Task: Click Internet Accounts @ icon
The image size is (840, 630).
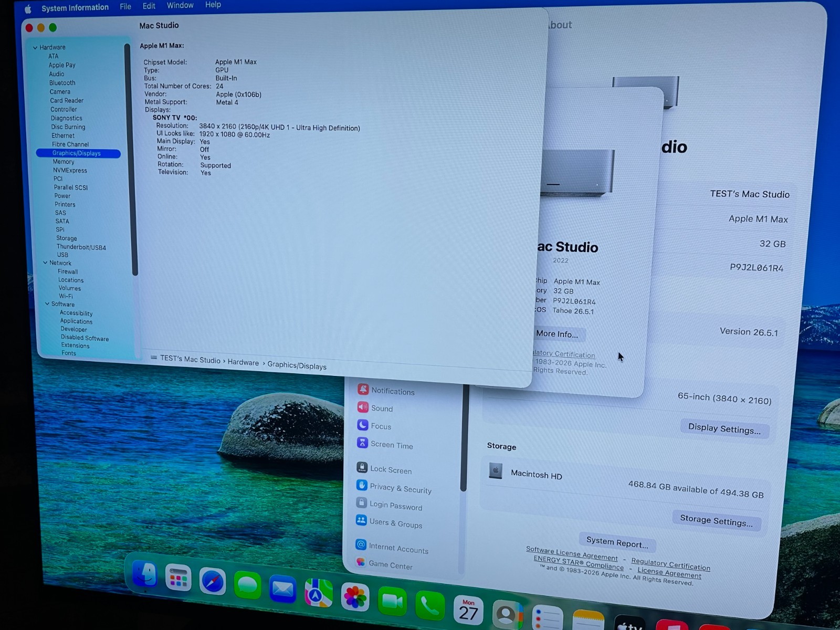Action: point(360,544)
